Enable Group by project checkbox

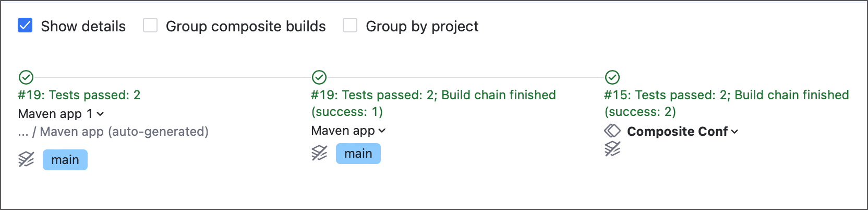[x=350, y=26]
